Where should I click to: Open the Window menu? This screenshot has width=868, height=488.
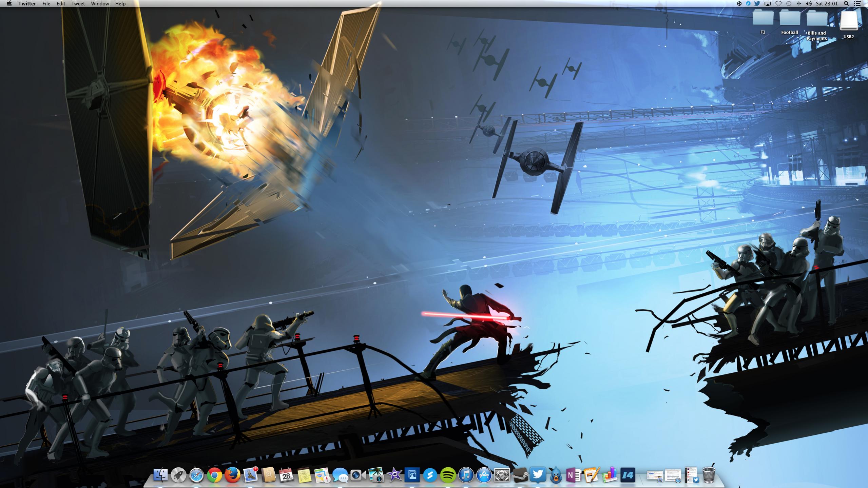100,3
